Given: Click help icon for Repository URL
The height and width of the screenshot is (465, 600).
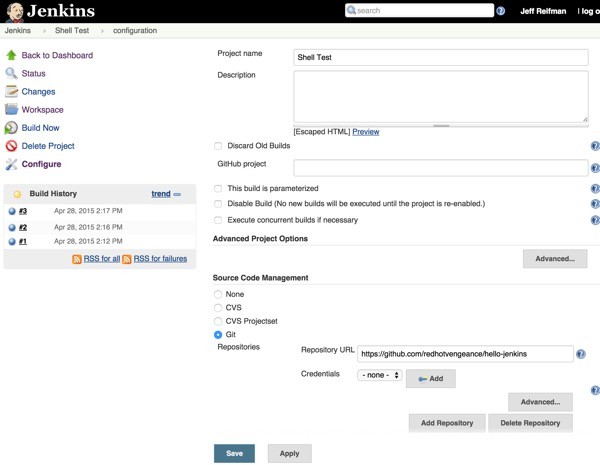Looking at the screenshot, I should (581, 354).
